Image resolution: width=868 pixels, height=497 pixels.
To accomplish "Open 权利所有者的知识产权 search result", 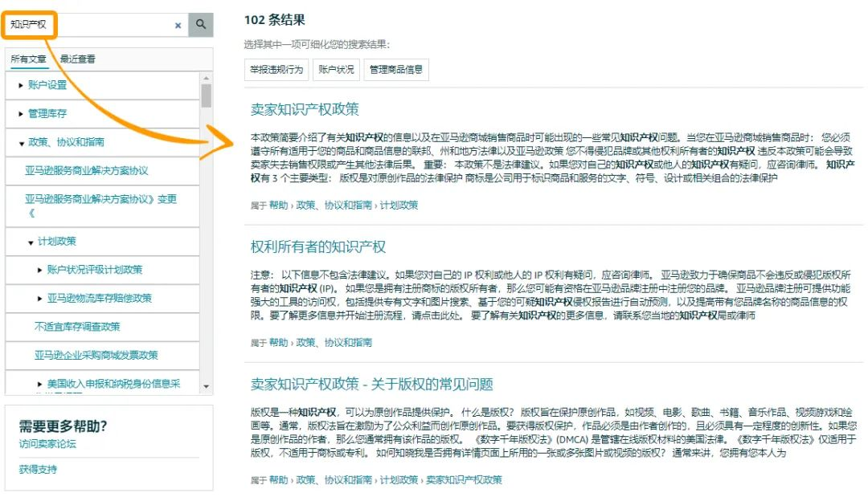I will coord(318,246).
